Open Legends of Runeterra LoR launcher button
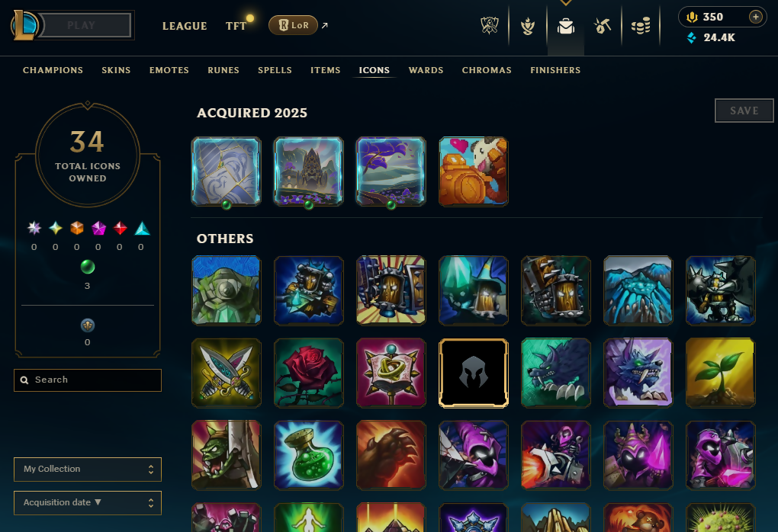The image size is (778, 532). (x=293, y=25)
